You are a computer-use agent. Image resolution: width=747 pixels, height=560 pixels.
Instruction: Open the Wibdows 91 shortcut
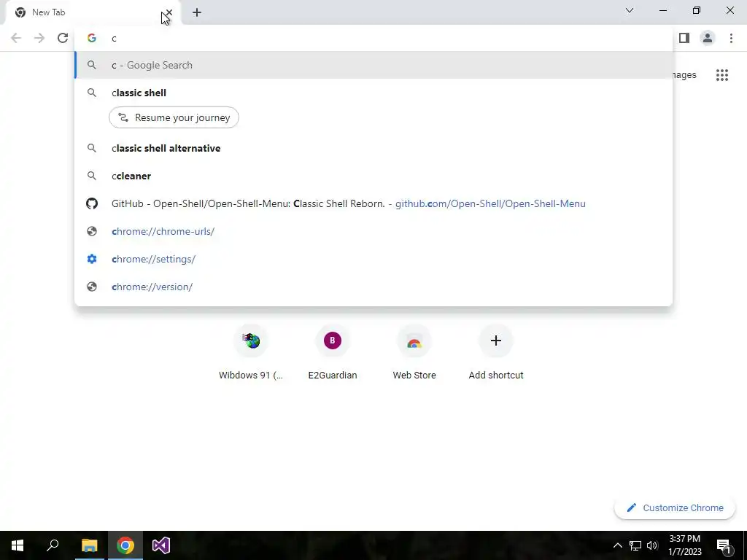pyautogui.click(x=251, y=352)
